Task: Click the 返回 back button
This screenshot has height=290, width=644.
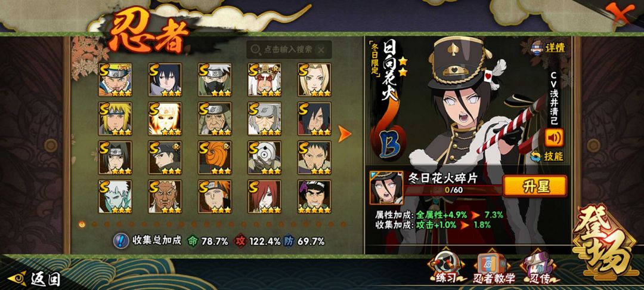Action: pyautogui.click(x=35, y=279)
